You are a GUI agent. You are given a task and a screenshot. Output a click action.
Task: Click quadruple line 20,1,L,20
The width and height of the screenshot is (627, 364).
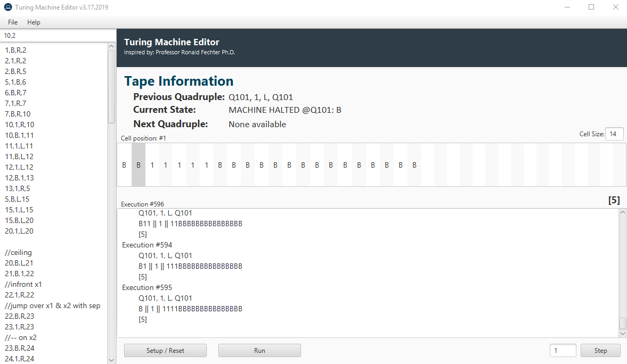19,231
